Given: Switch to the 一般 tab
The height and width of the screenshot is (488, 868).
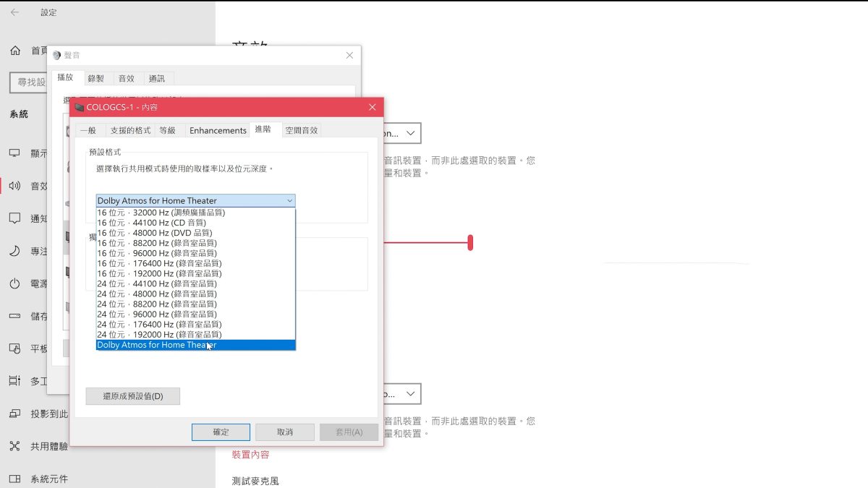Looking at the screenshot, I should (88, 130).
